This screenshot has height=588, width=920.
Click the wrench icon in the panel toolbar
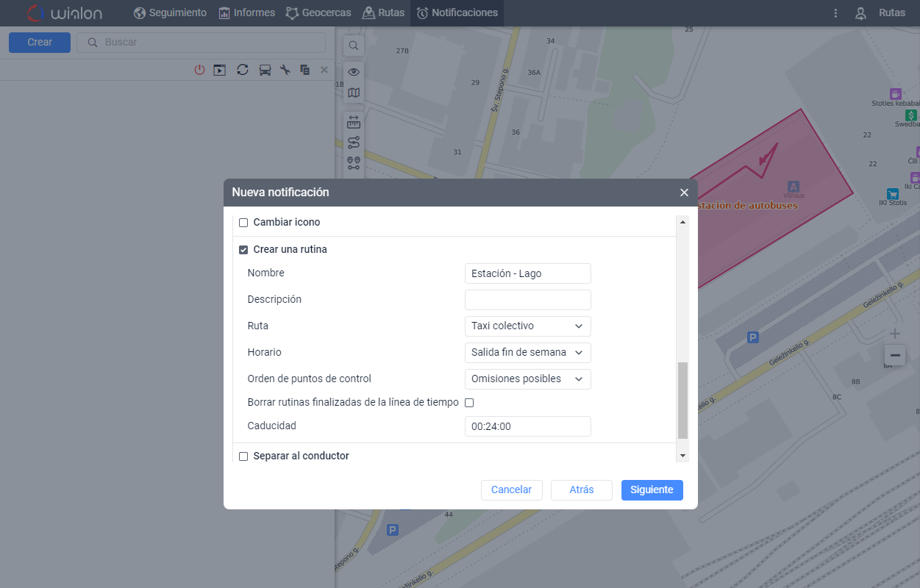[x=285, y=70]
